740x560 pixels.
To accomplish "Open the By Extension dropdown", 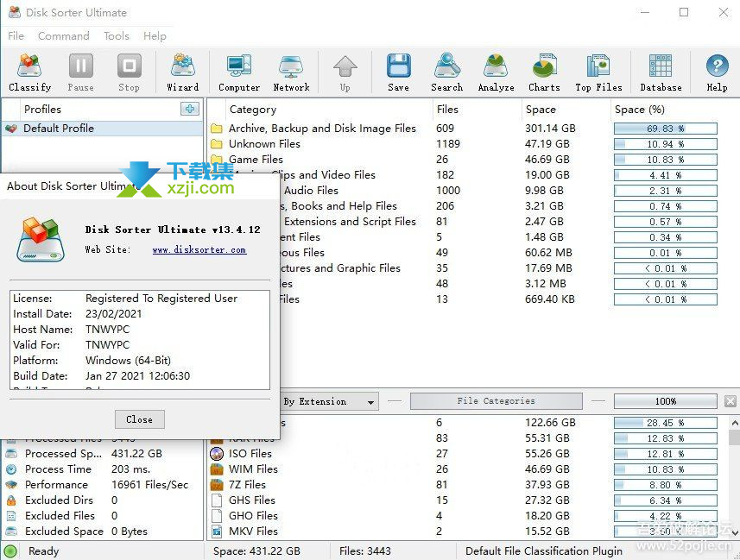I will [329, 401].
